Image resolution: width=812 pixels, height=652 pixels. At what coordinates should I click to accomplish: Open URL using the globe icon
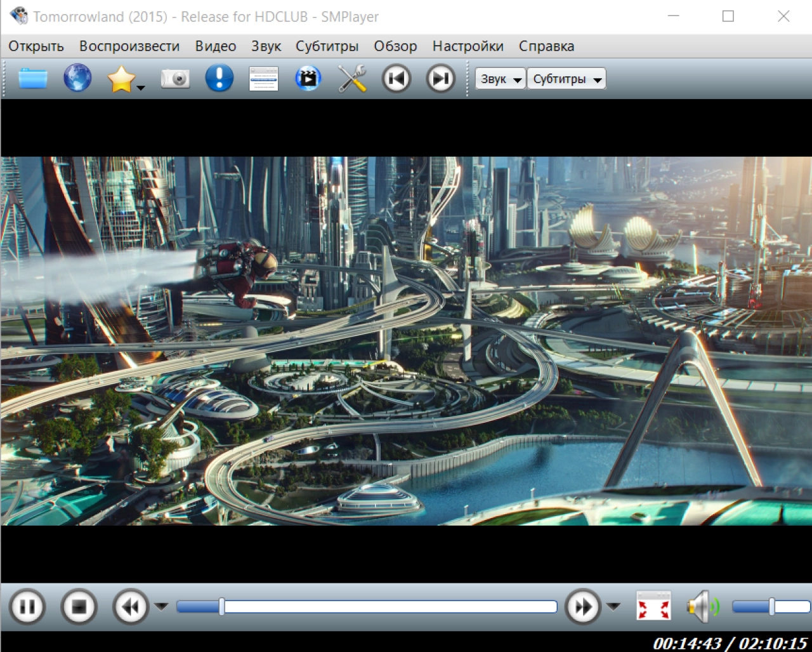(77, 79)
